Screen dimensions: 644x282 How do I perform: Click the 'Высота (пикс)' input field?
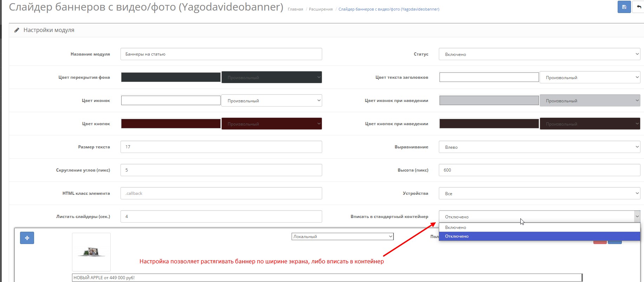539,170
